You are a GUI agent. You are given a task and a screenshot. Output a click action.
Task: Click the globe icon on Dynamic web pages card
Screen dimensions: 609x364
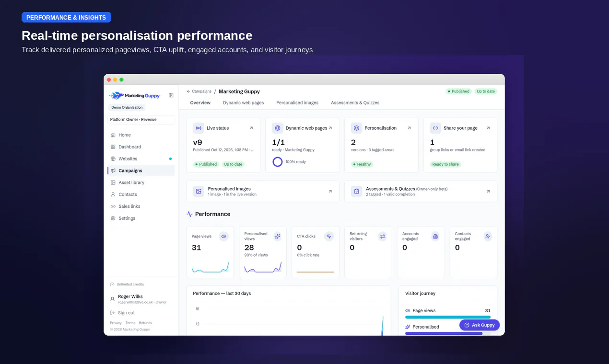pyautogui.click(x=278, y=128)
